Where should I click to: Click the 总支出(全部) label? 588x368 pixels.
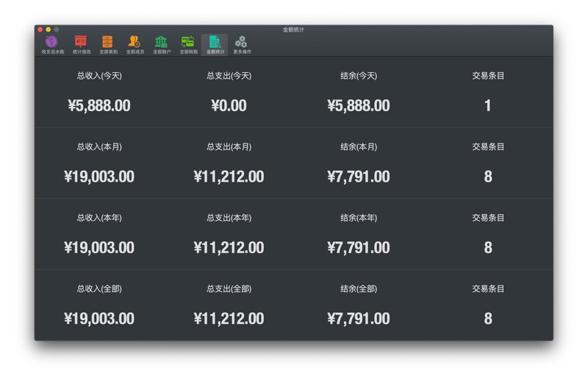(x=229, y=289)
